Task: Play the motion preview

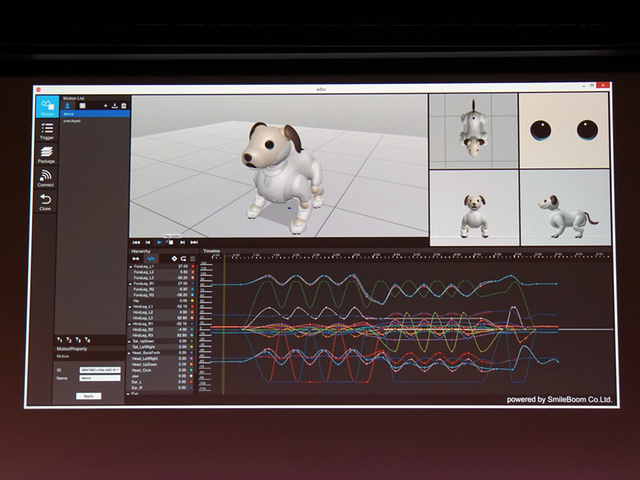Action: [159, 242]
